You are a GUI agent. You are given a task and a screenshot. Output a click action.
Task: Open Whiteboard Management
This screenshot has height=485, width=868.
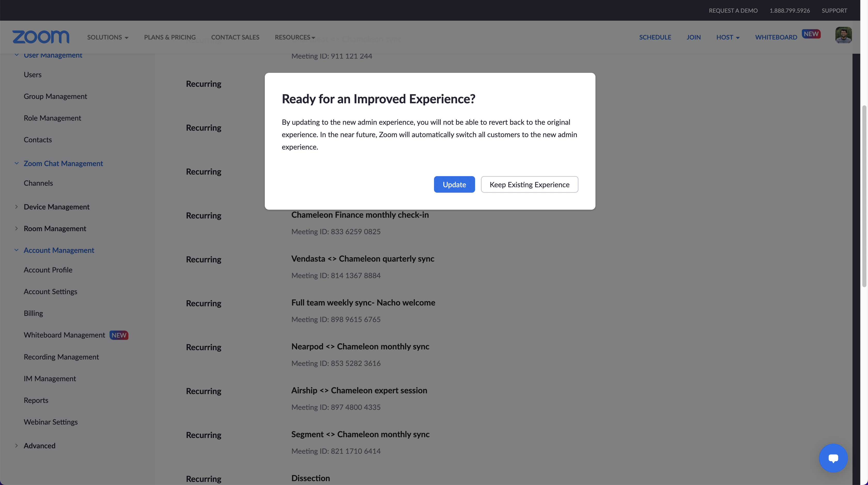pos(64,335)
